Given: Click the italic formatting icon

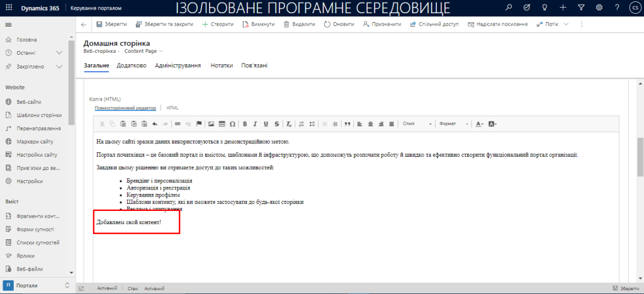Looking at the screenshot, I should click(x=256, y=123).
